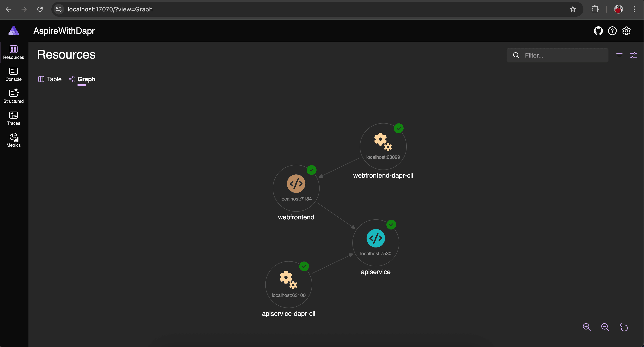This screenshot has height=347, width=644.
Task: Click the localhost:7530 endpoint label
Action: pos(376,253)
